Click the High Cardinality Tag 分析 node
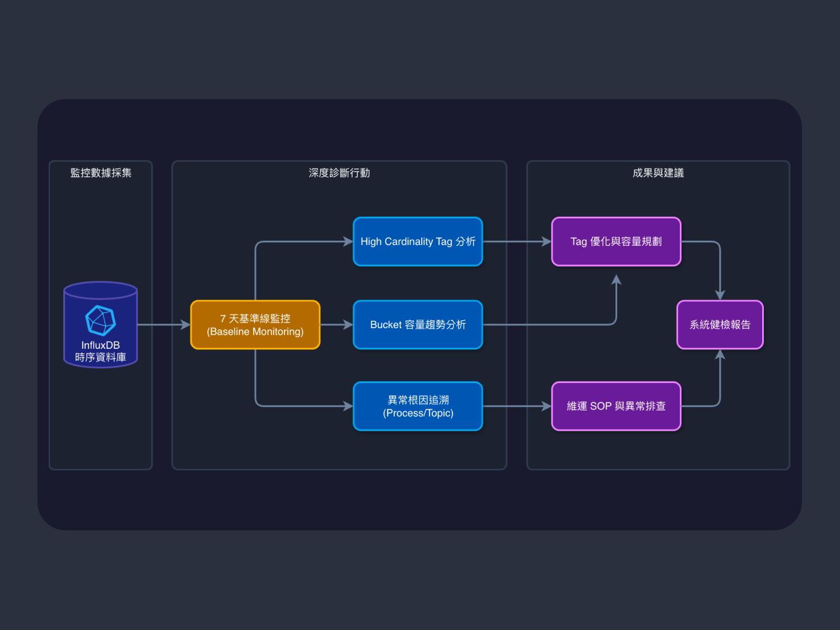Screen dimensions: 840x630 (x=418, y=241)
